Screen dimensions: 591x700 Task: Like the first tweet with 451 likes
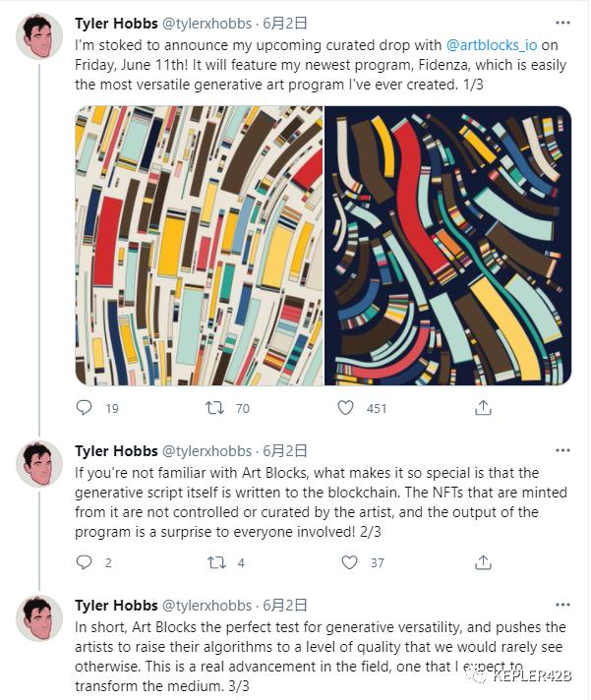click(345, 408)
